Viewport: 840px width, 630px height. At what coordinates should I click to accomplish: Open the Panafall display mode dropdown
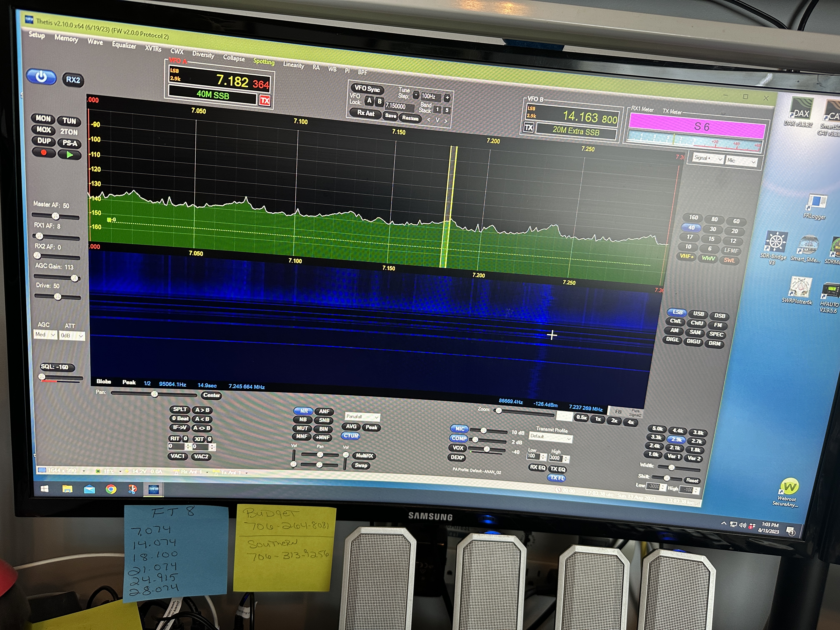click(x=362, y=417)
